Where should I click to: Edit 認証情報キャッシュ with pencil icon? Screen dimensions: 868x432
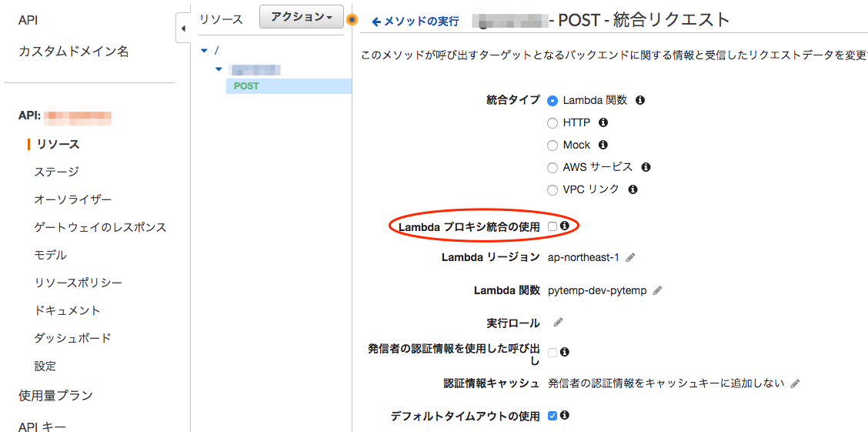coord(796,383)
